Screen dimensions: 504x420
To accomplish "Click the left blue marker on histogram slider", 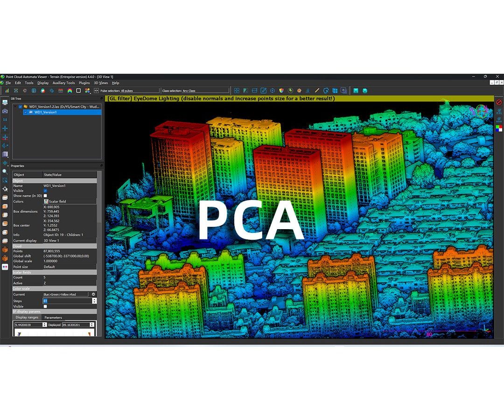I will (19, 334).
